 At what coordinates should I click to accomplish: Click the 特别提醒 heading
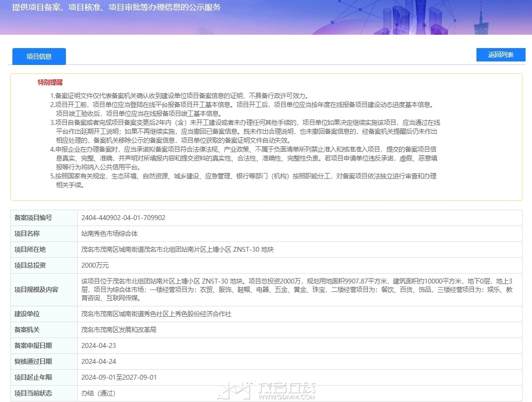50,82
